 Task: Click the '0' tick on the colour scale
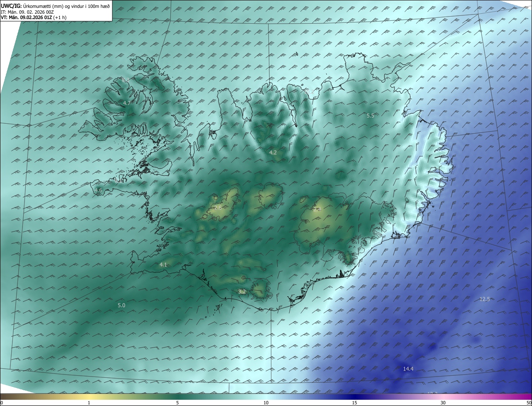coord(2,403)
